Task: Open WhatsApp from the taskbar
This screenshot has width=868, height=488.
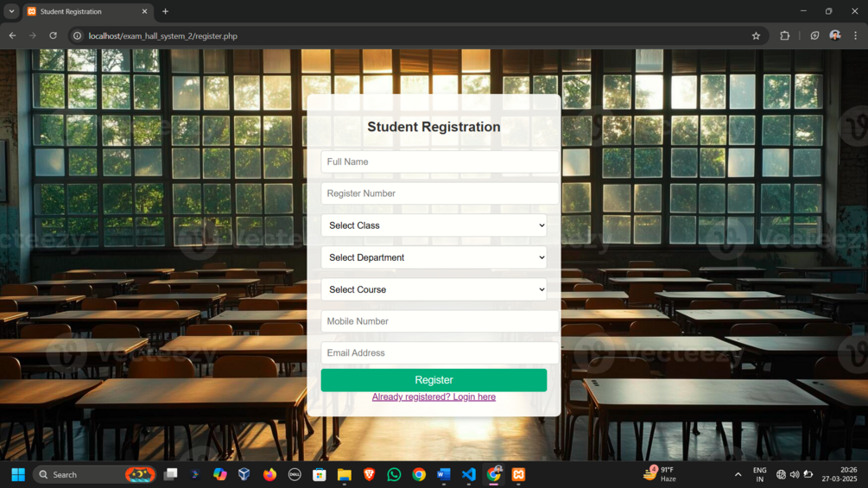Action: point(394,475)
